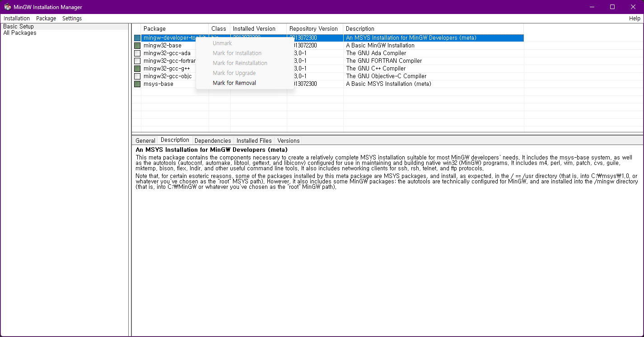
Task: Sort by the Repository Version column header
Action: tap(315, 29)
